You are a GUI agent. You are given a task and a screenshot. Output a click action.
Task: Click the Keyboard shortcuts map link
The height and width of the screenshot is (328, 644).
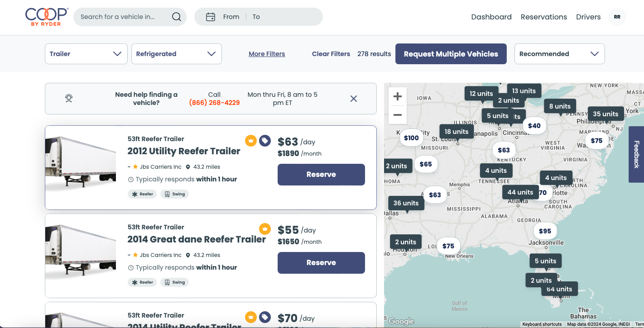point(542,324)
